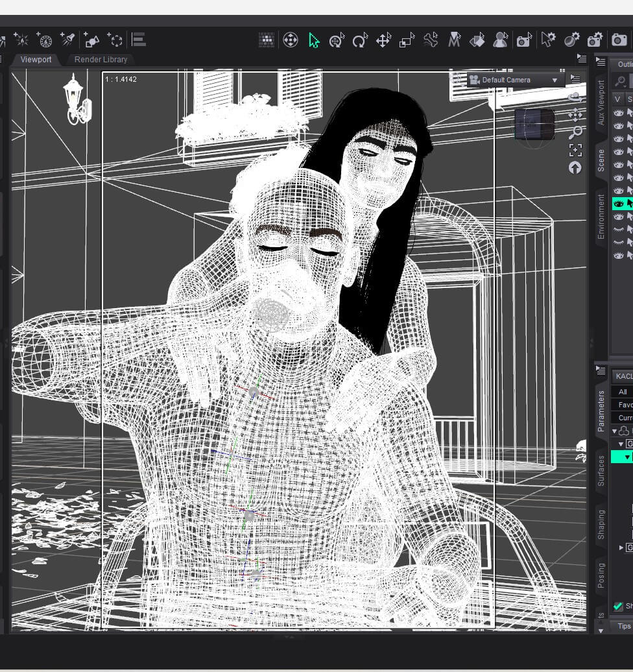
Task: Toggle the green checkbox above Tips
Action: (618, 606)
